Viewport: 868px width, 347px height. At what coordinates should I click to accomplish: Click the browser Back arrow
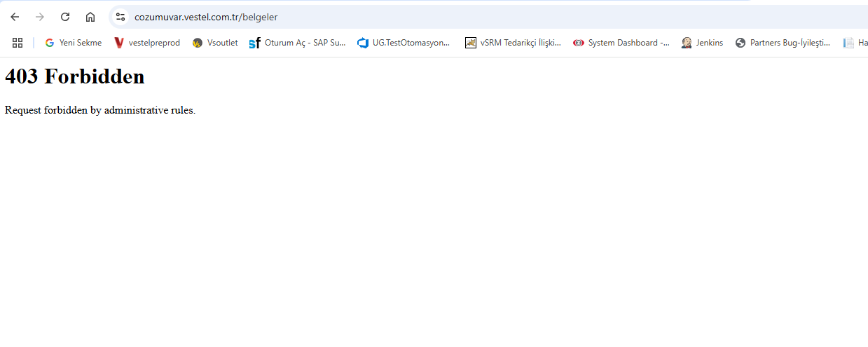[15, 17]
